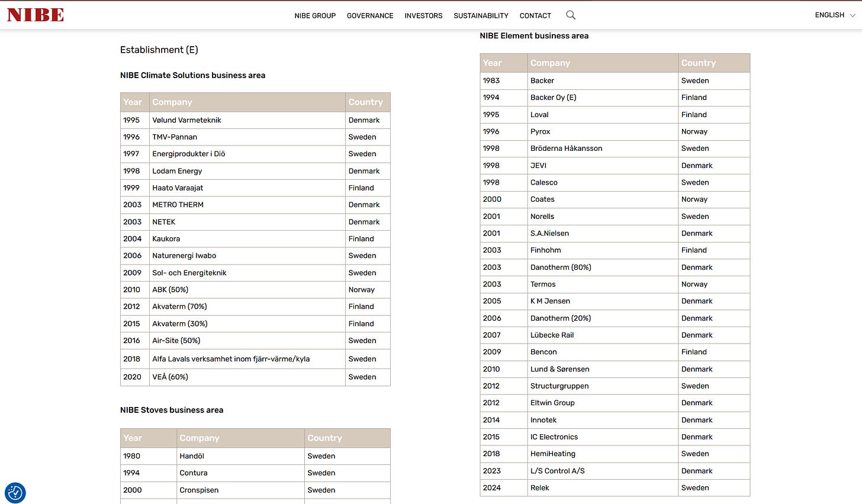Select Contura company cell
Image resolution: width=862 pixels, height=504 pixels.
click(240, 473)
